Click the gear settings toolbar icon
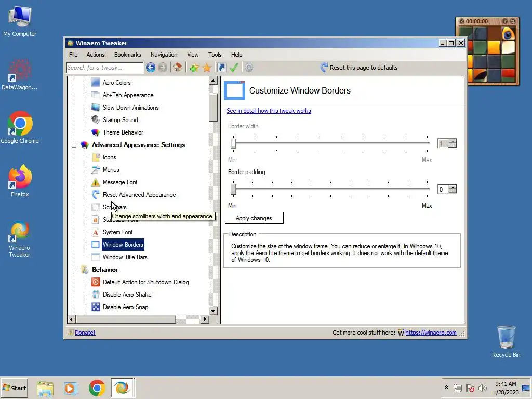This screenshot has width=532, height=399. 249,68
